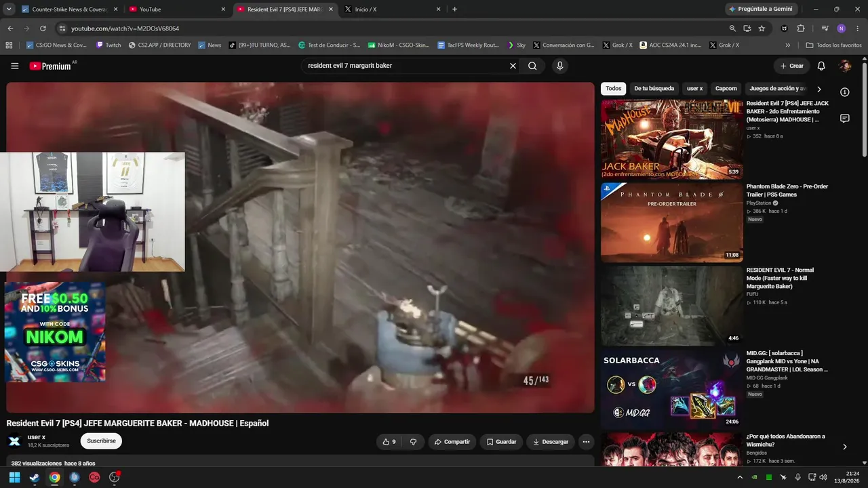Open the YouTube guide hamburger menu
868x488 pixels.
(x=15, y=66)
